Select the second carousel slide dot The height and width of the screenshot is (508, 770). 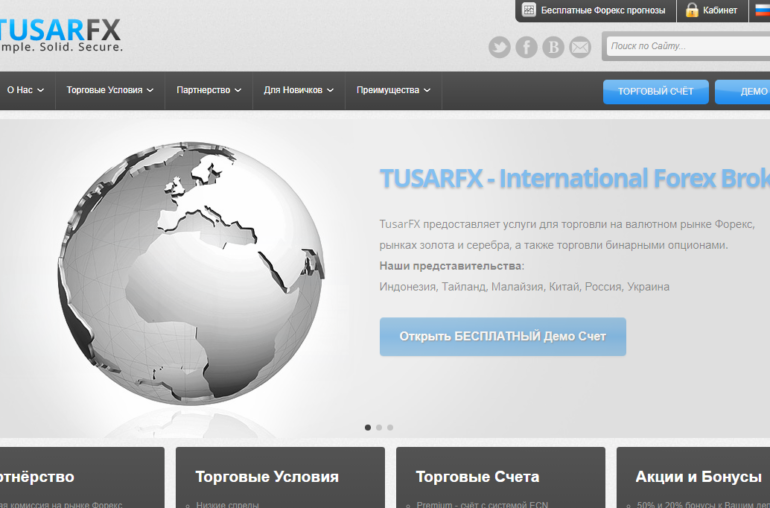click(379, 427)
